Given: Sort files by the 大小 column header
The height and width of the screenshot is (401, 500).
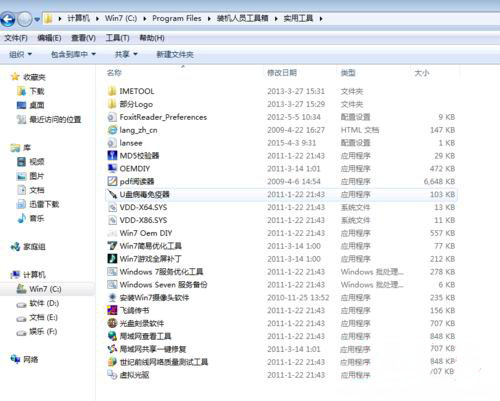Looking at the screenshot, I should pos(422,73).
